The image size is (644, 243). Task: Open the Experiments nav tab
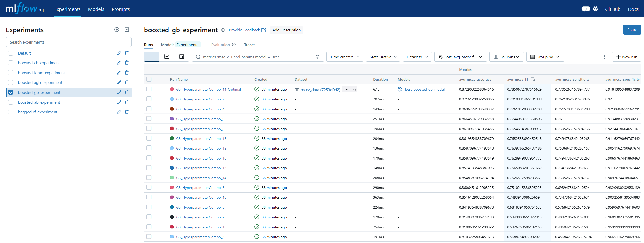(x=67, y=9)
